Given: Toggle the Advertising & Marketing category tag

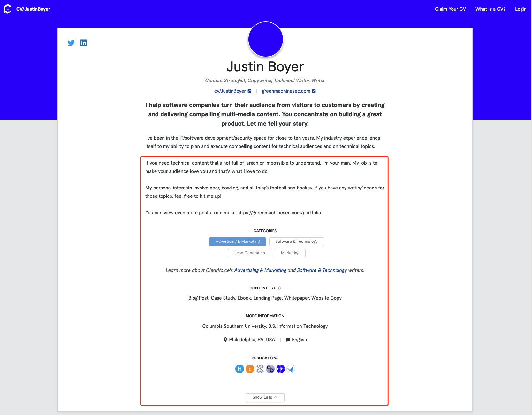Looking at the screenshot, I should pos(238,242).
